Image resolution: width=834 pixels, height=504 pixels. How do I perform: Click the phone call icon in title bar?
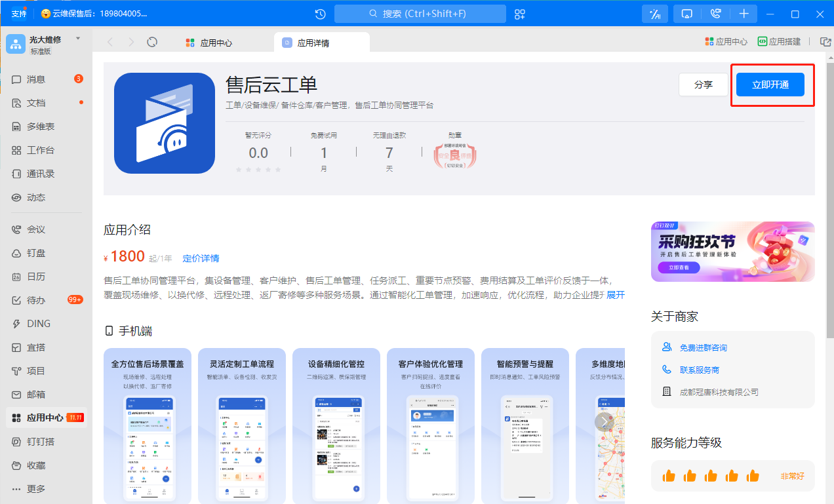[715, 14]
